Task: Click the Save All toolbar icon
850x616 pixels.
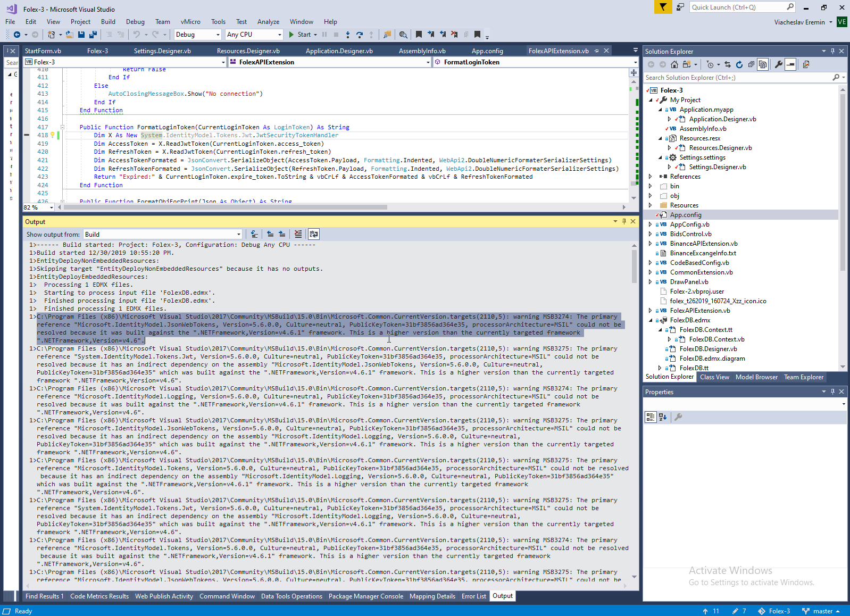Action: (x=93, y=35)
